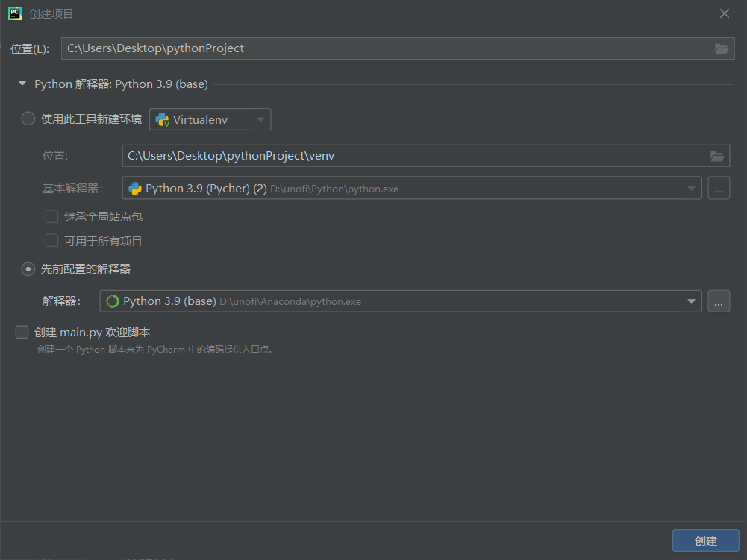Browse for the venv location with the folder icon
Screen dimensions: 747x560
click(x=717, y=156)
